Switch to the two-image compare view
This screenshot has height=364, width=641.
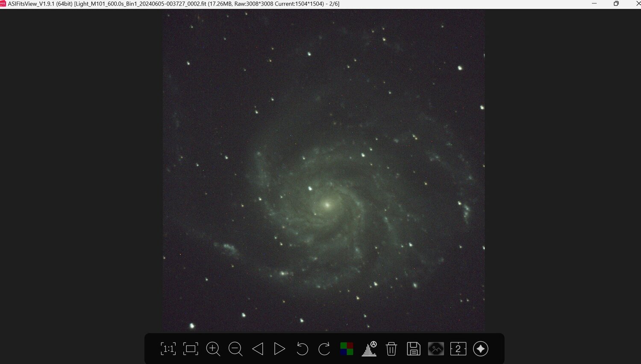click(x=458, y=349)
